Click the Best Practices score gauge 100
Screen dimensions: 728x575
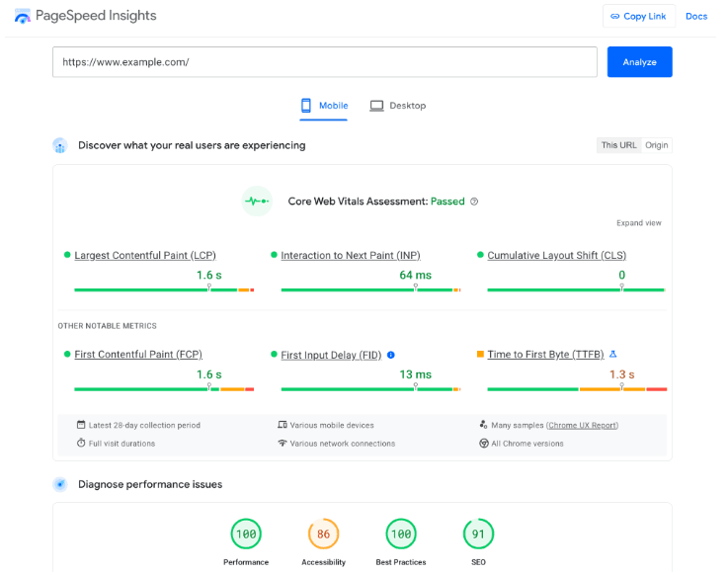point(401,534)
